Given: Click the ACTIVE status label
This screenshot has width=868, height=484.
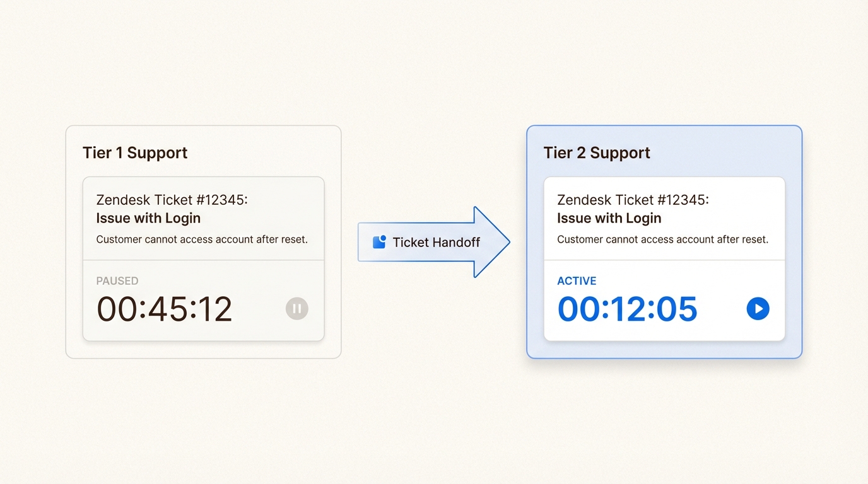Looking at the screenshot, I should coord(577,281).
